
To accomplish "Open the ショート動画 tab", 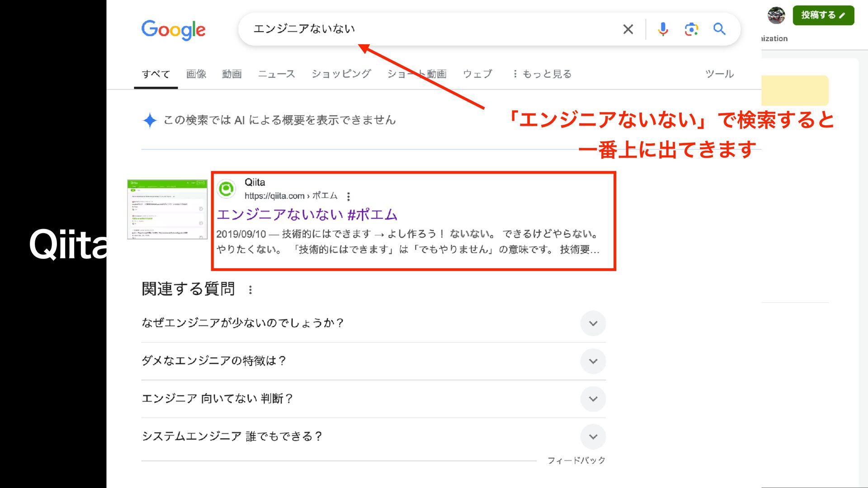I will click(417, 74).
